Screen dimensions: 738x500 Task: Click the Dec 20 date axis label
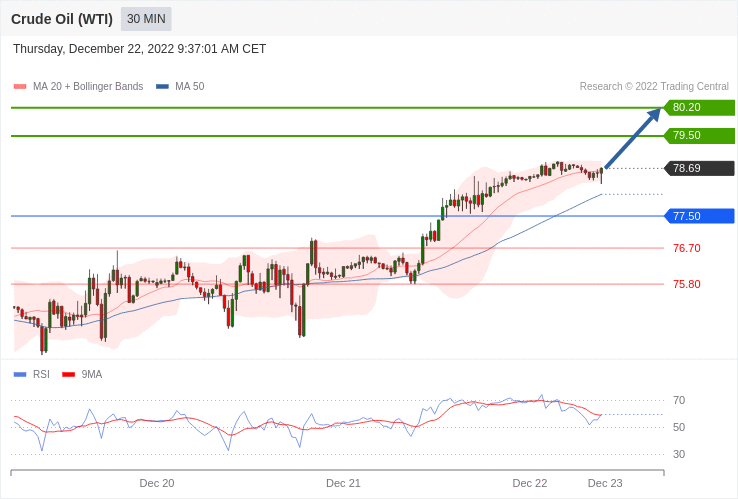(x=157, y=484)
